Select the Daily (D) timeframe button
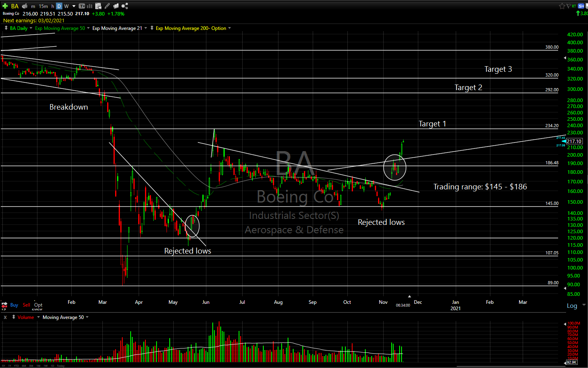 click(x=59, y=6)
